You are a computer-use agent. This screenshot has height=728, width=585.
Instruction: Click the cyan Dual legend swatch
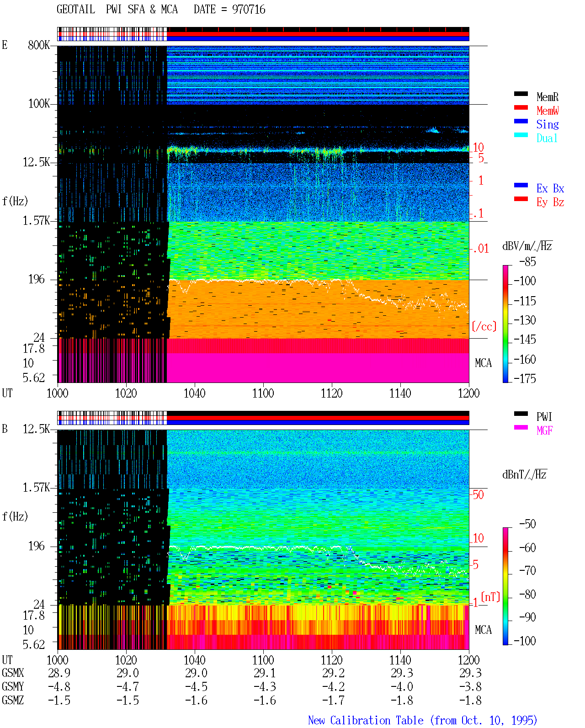521,135
